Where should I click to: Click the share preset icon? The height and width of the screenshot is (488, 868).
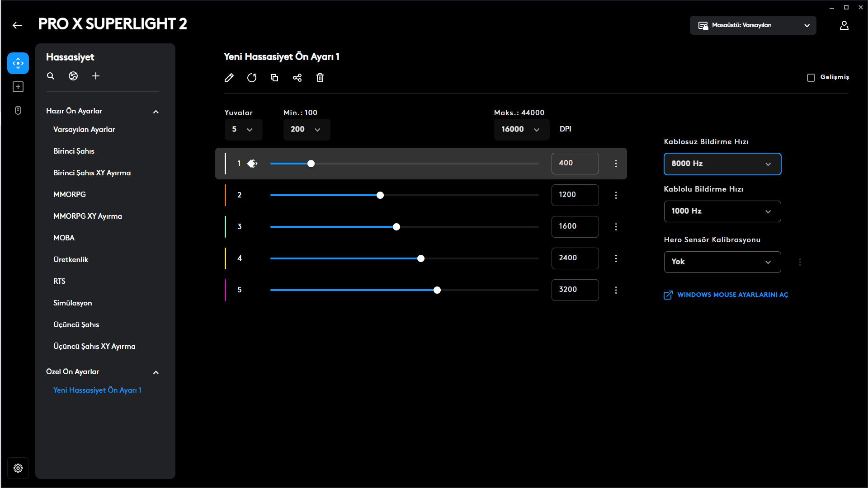(297, 78)
